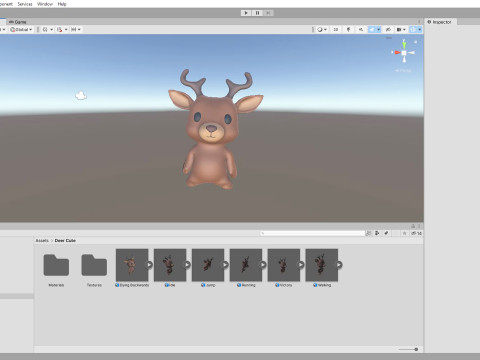Viewport: 480px width, 360px height.
Task: Toggle scene effects such as the skybox
Action: pyautogui.click(x=371, y=29)
